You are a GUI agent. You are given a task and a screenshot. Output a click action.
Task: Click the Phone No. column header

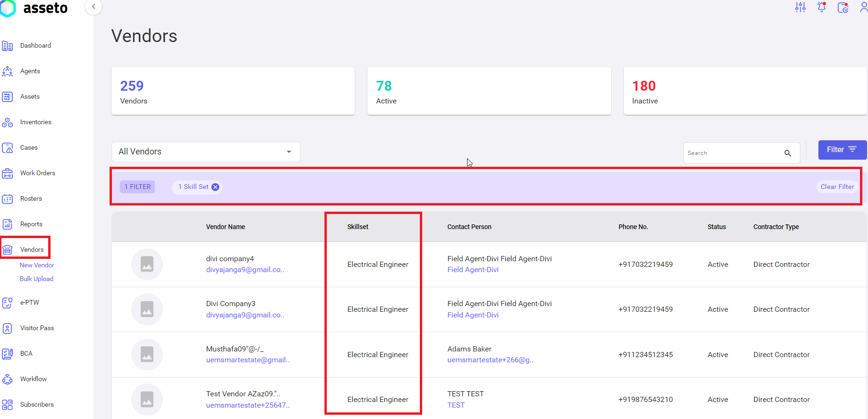[633, 227]
